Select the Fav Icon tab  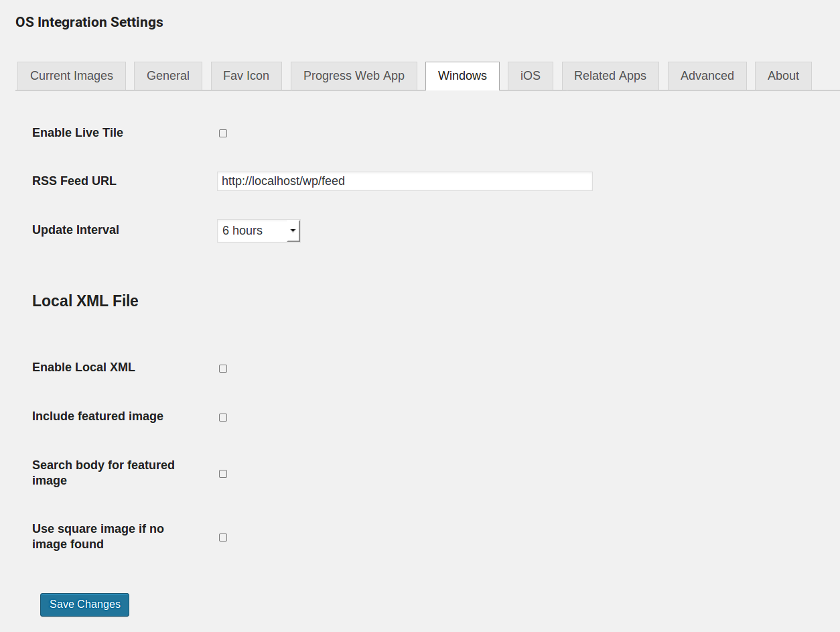tap(247, 76)
